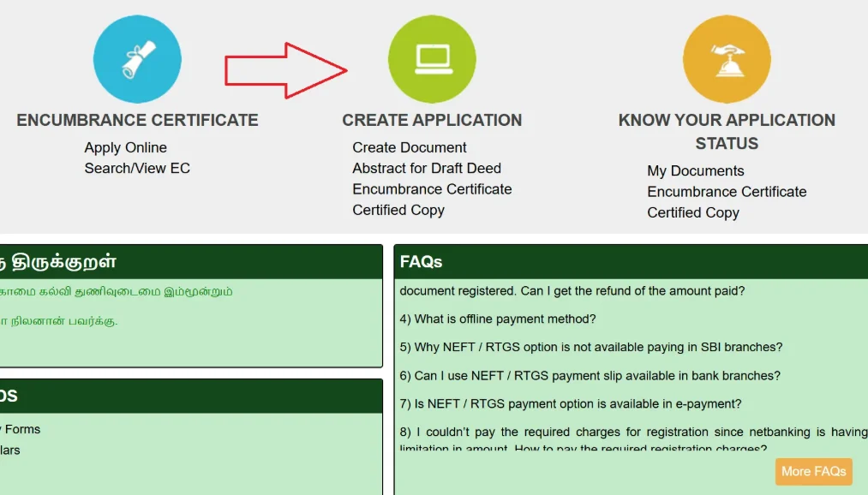This screenshot has height=495, width=868.
Task: Open Encumbrance Certificate under Know Your Application Status
Action: (727, 192)
